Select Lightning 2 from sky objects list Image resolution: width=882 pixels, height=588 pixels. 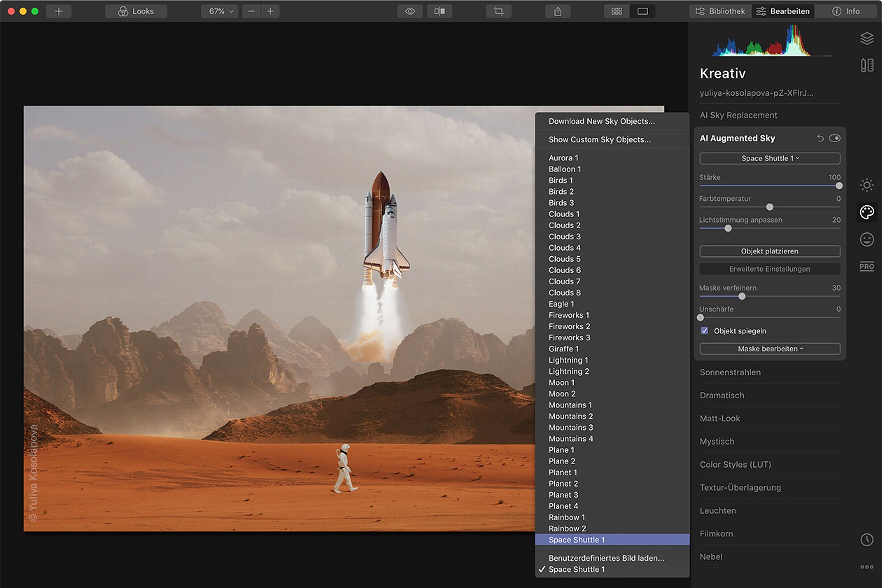[612, 371]
